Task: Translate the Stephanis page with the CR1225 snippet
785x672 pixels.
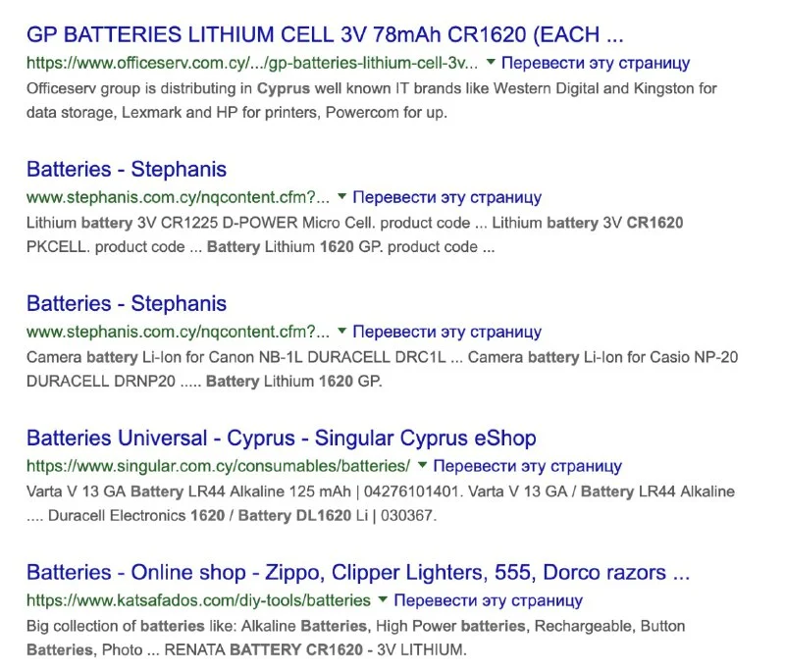Action: [446, 197]
